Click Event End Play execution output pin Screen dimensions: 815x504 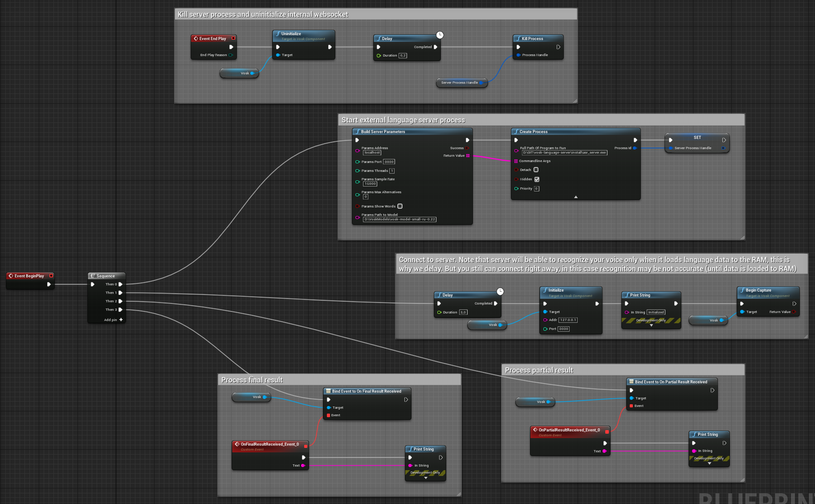231,47
